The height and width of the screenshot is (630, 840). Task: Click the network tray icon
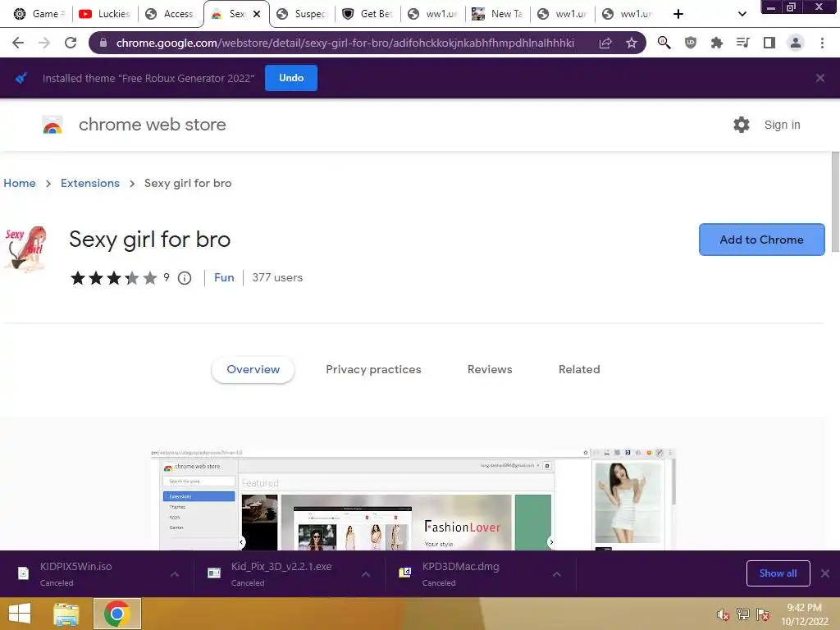(x=743, y=614)
